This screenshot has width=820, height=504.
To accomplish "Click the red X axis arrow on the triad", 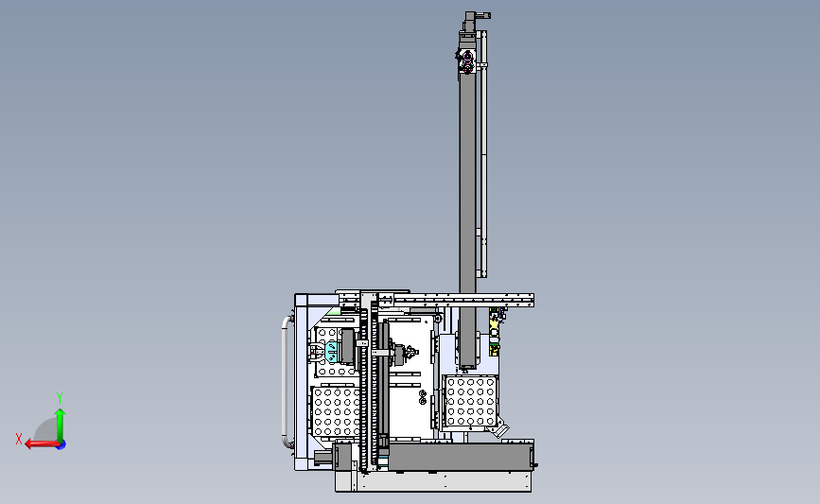I will tap(42, 444).
